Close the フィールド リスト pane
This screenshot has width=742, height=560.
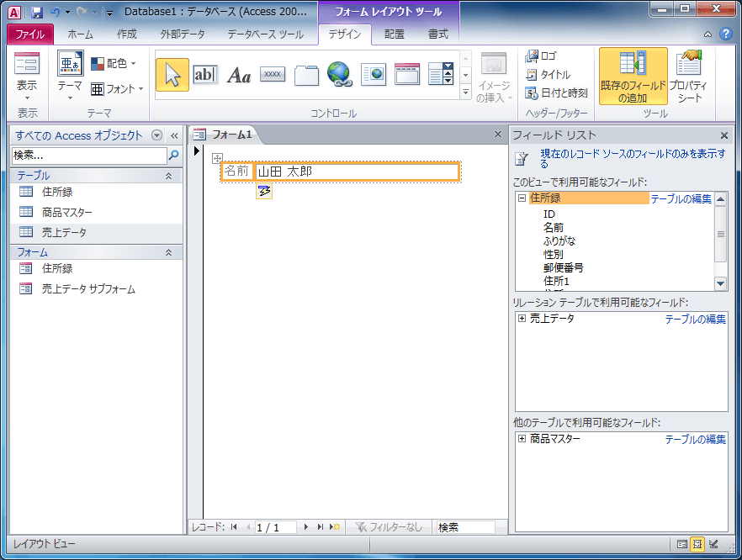tap(724, 135)
